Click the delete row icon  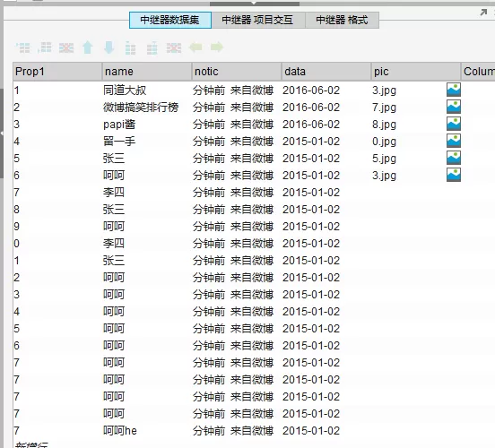[x=66, y=47]
